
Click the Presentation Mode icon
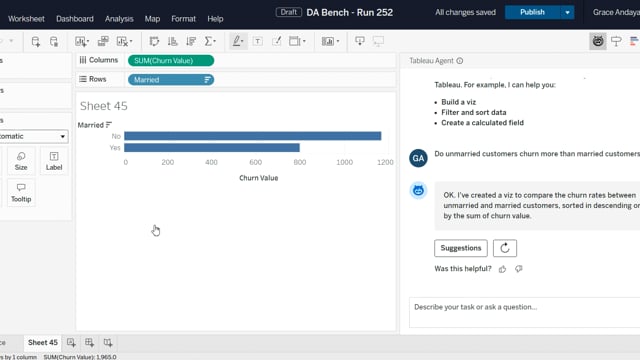point(378,41)
